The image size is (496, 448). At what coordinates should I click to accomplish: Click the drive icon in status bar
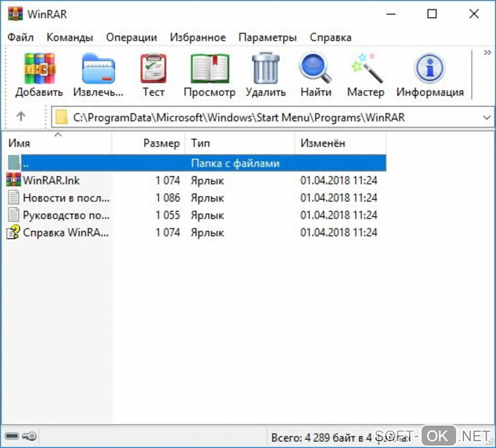click(x=12, y=436)
